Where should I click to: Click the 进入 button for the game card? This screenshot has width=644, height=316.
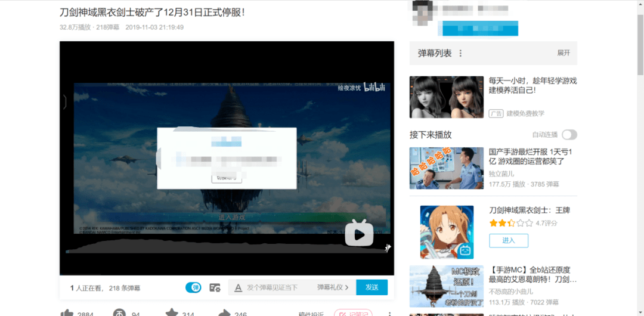508,240
